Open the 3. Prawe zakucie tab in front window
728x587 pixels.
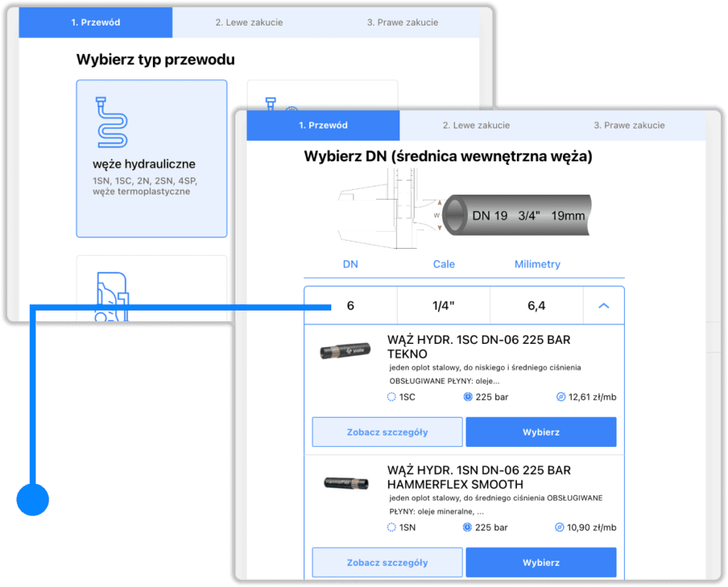pyautogui.click(x=629, y=126)
